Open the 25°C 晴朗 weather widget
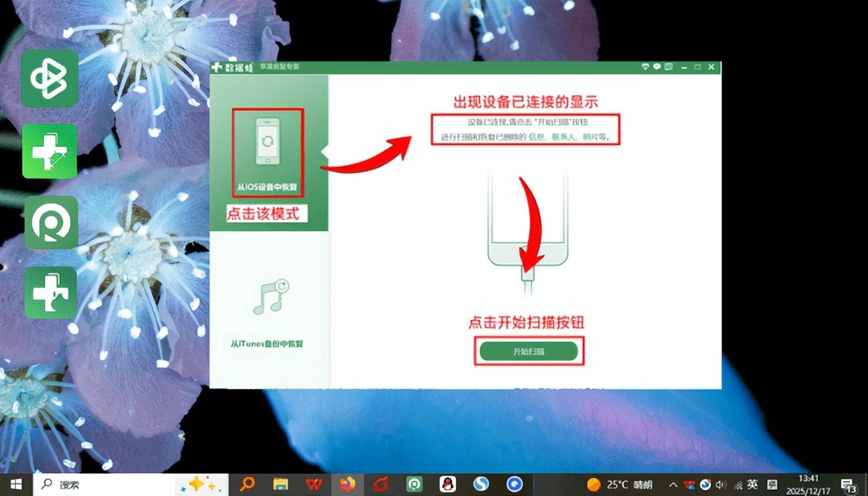This screenshot has height=496, width=868. 620,484
